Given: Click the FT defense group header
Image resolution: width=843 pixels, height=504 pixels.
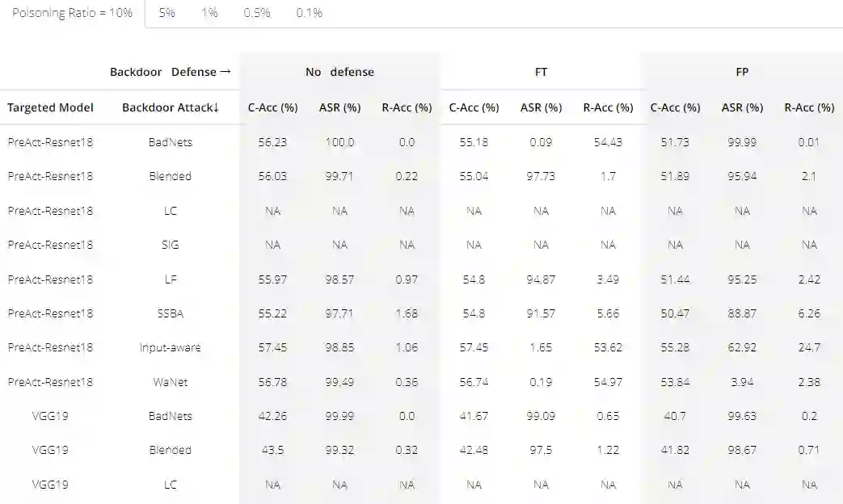Looking at the screenshot, I should pos(541,72).
